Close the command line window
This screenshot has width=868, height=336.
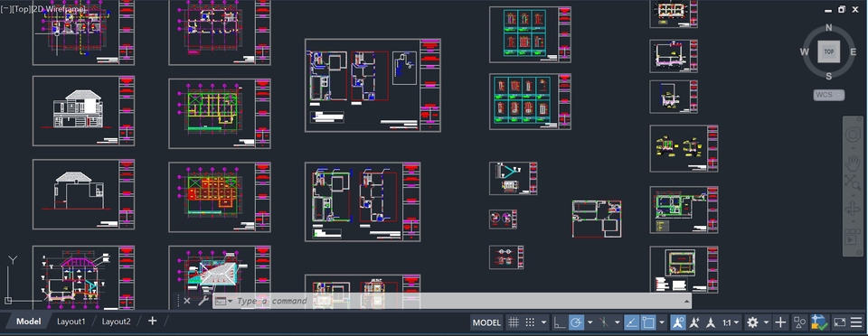tap(187, 301)
